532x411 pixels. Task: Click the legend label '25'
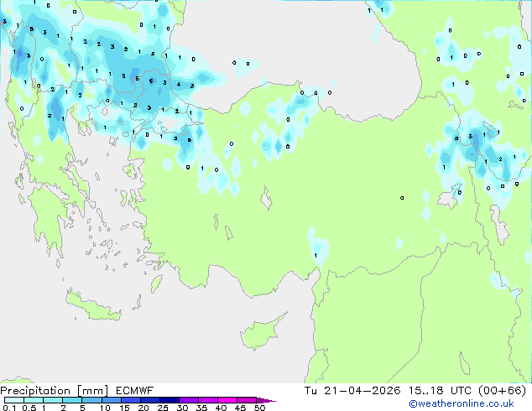click(163, 408)
